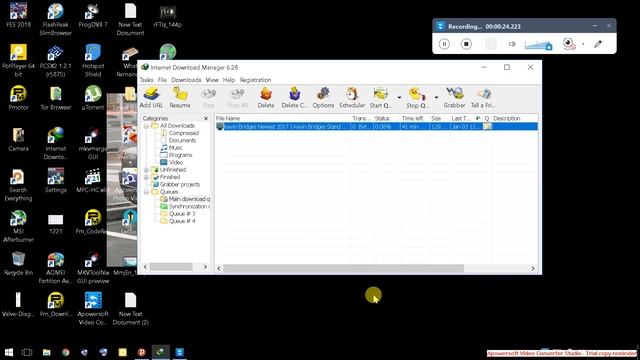Expand the Finished category node

146,177
